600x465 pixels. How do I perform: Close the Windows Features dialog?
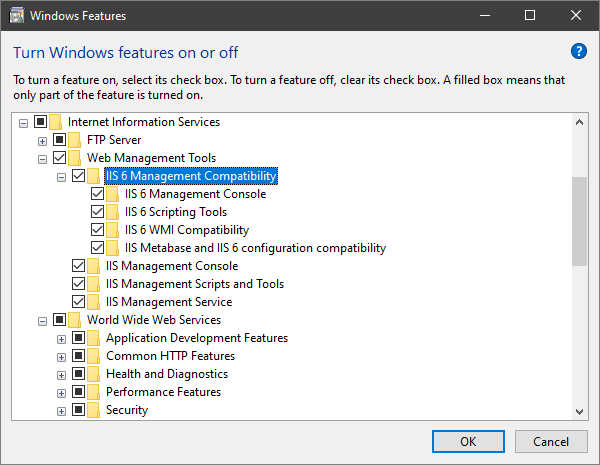tap(576, 15)
